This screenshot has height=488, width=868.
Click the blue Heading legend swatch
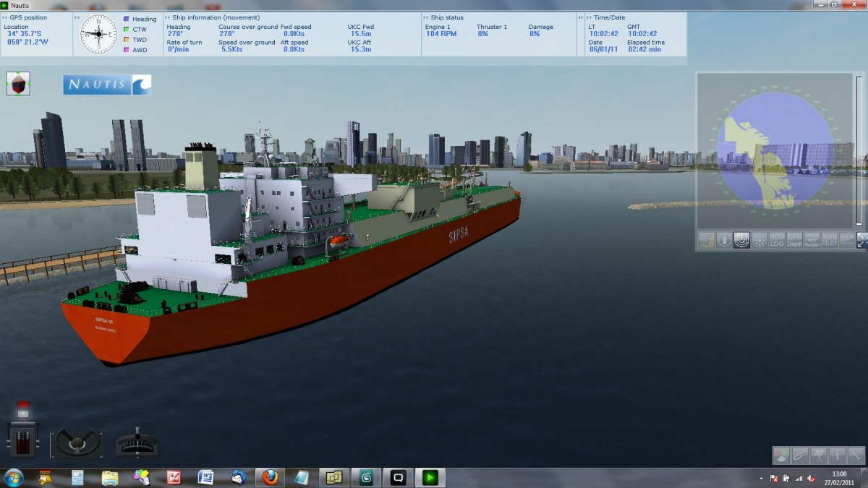pyautogui.click(x=127, y=20)
